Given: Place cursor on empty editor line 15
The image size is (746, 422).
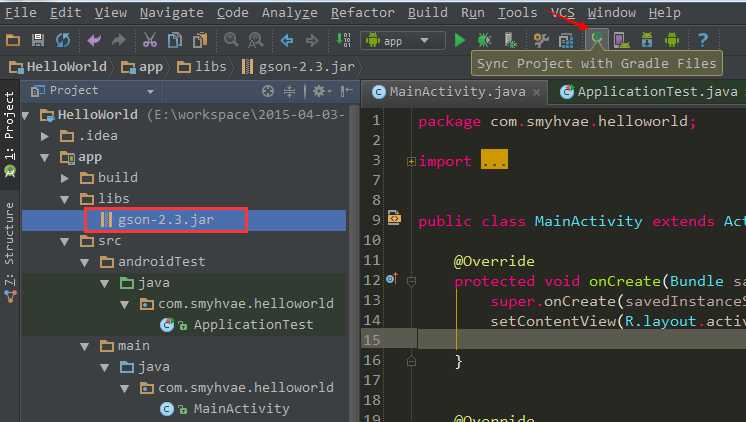Looking at the screenshot, I should [581, 340].
